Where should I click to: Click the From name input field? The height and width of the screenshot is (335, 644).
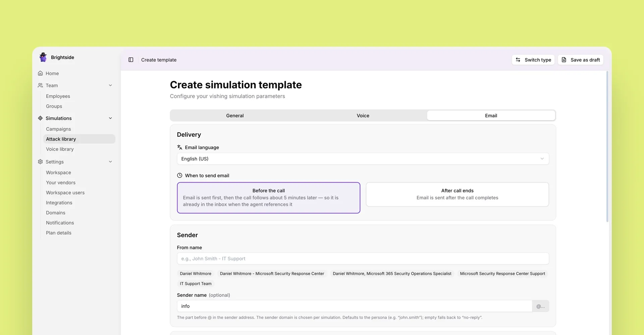[x=363, y=259]
